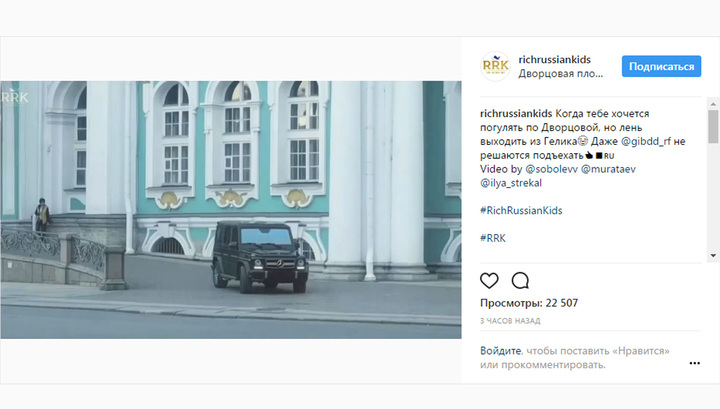The image size is (720, 409).
Task: Click the RRK watermark on the video
Action: click(x=15, y=97)
